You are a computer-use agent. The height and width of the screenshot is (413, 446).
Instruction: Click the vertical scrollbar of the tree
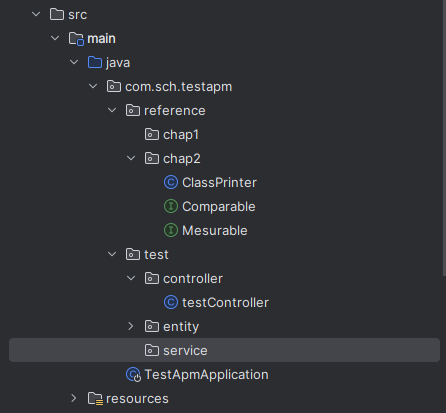(x=444, y=138)
